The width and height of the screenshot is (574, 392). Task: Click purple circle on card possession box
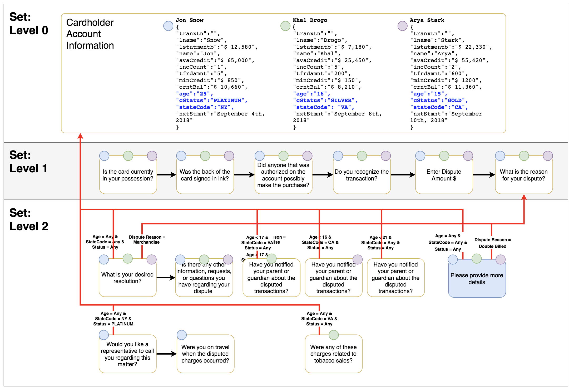click(152, 156)
